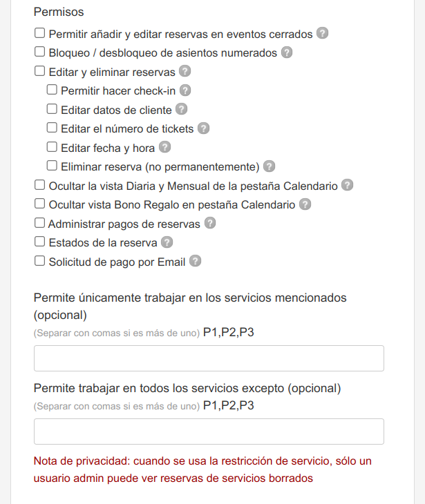Open help for Eliminar reserva option
Image resolution: width=425 pixels, height=504 pixels.
pos(269,166)
